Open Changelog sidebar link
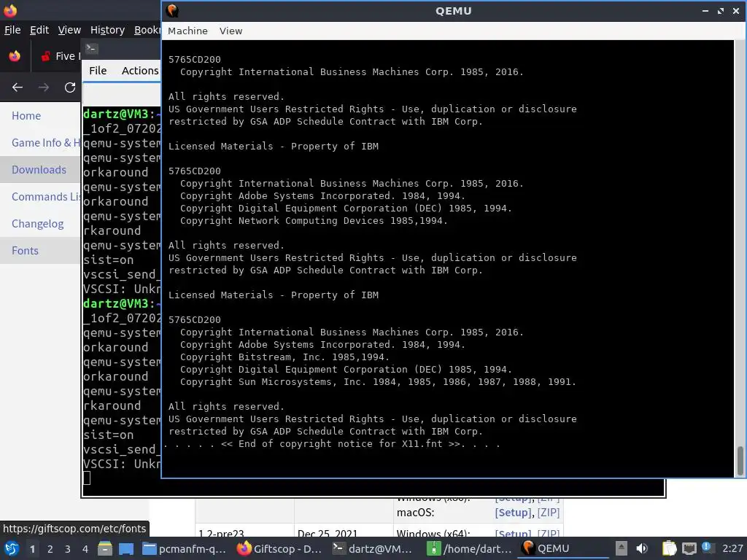Image resolution: width=747 pixels, height=560 pixels. click(x=38, y=224)
